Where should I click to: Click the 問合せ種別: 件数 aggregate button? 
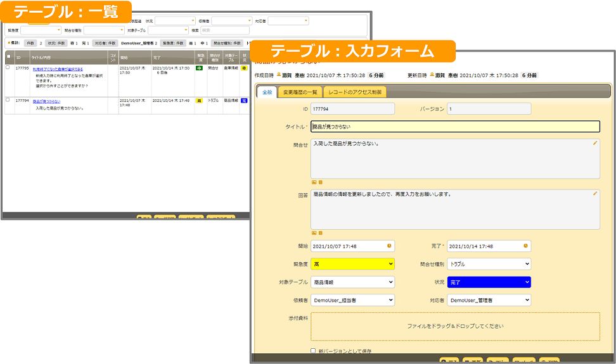[x=227, y=43]
